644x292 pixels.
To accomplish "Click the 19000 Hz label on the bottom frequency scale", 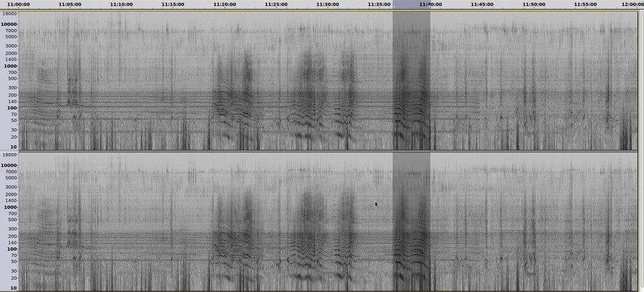I will pos(9,155).
